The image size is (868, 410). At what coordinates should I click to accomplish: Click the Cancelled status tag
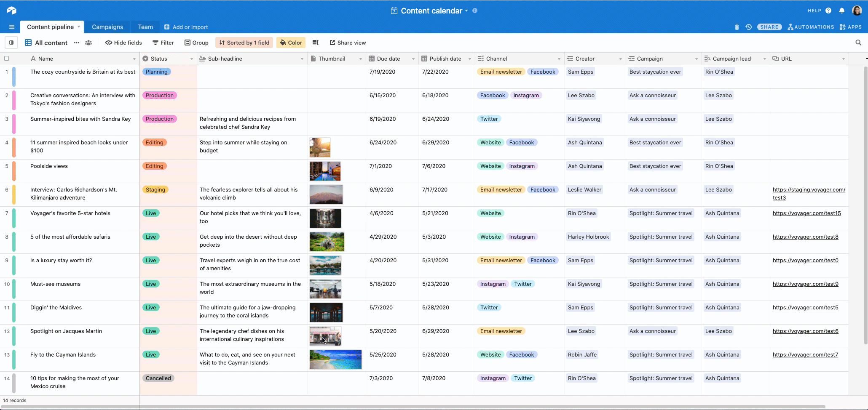158,378
